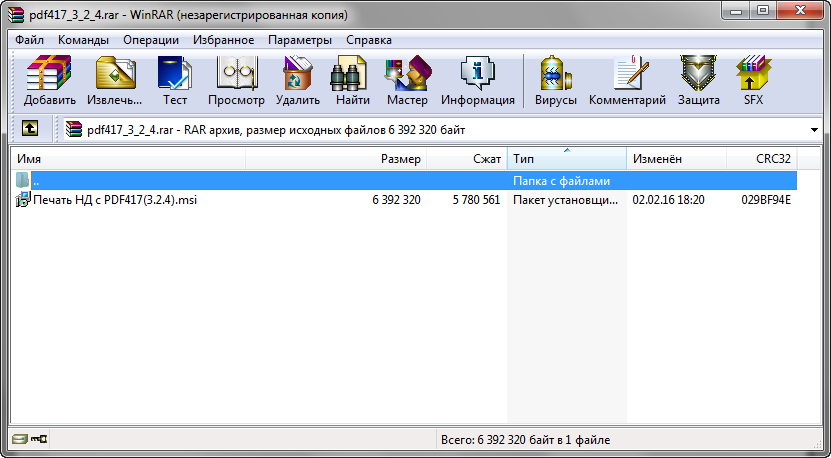
Task: Click the key password icon in status bar
Action: (39, 439)
